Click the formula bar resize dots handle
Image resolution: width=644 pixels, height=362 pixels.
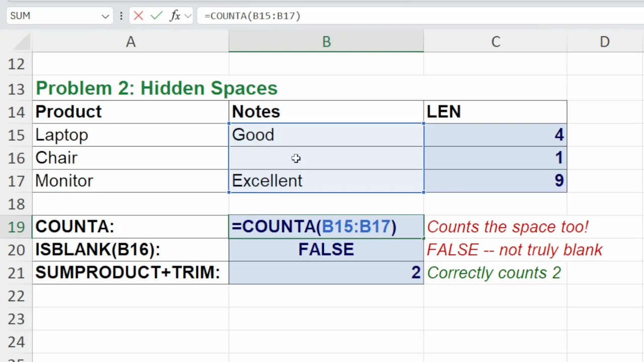tap(121, 16)
